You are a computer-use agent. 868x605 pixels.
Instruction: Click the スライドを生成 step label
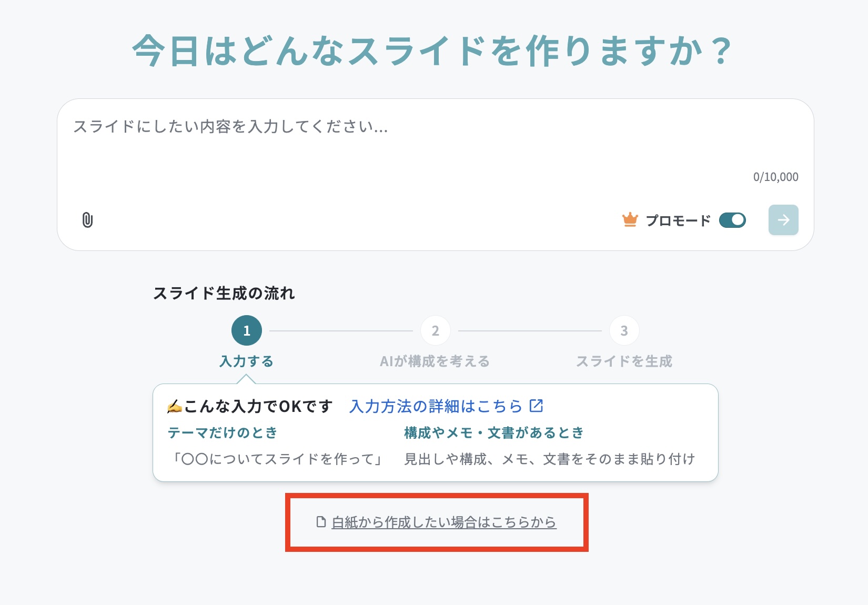click(x=624, y=361)
